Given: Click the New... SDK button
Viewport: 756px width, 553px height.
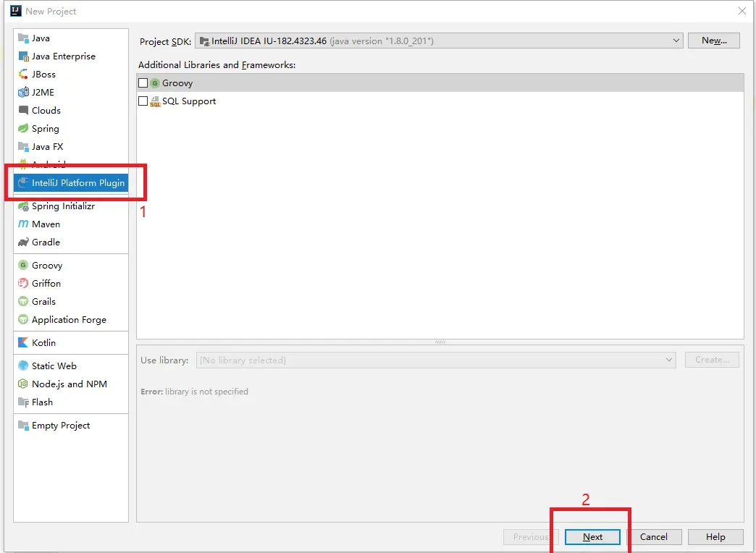Looking at the screenshot, I should click(x=714, y=41).
